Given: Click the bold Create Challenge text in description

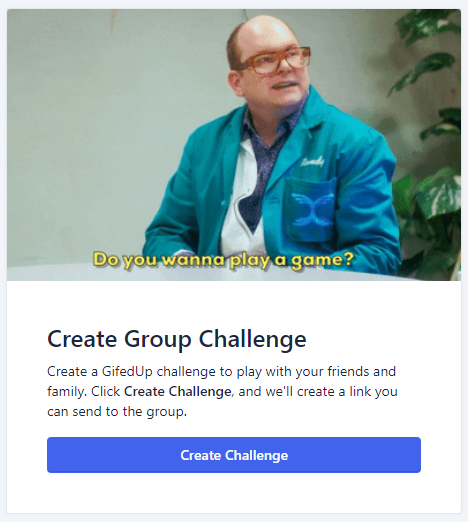Looking at the screenshot, I should 177,391.
